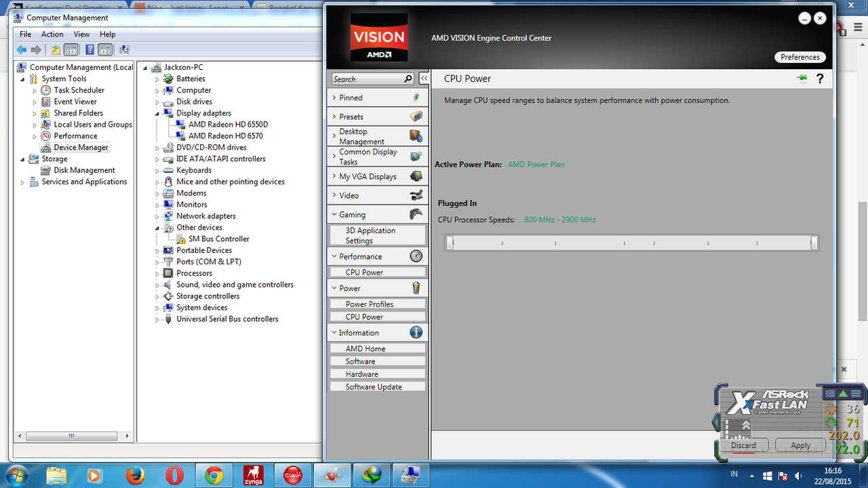Open the Software Update page

pos(378,387)
